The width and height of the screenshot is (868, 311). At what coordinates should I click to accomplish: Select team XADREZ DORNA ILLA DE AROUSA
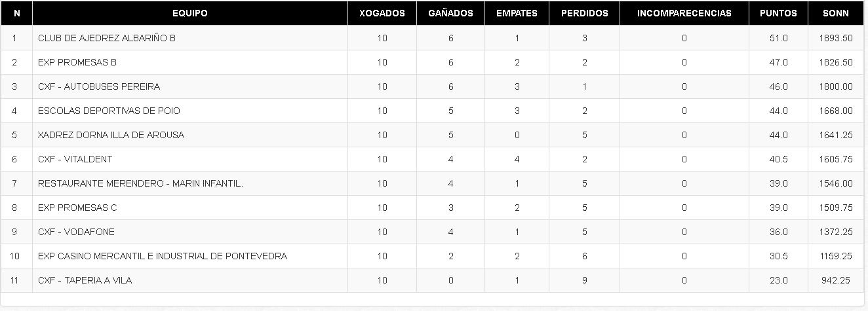[111, 135]
